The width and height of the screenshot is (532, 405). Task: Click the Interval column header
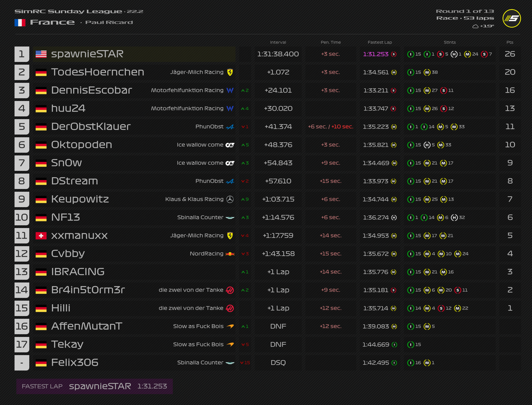coord(278,42)
